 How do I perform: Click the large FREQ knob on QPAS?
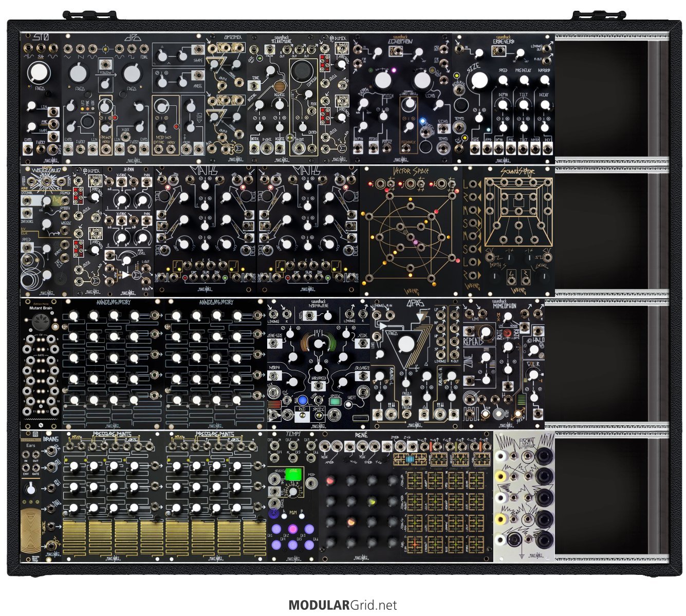pyautogui.click(x=406, y=344)
